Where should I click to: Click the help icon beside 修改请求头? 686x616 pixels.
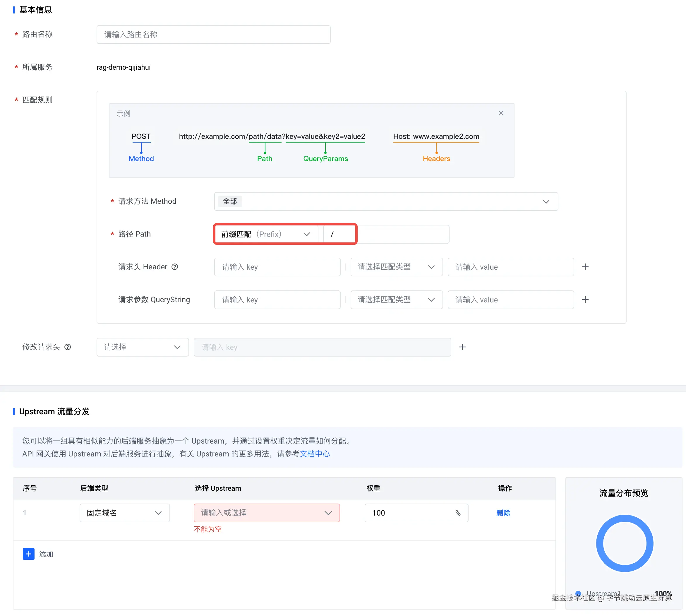click(x=68, y=347)
